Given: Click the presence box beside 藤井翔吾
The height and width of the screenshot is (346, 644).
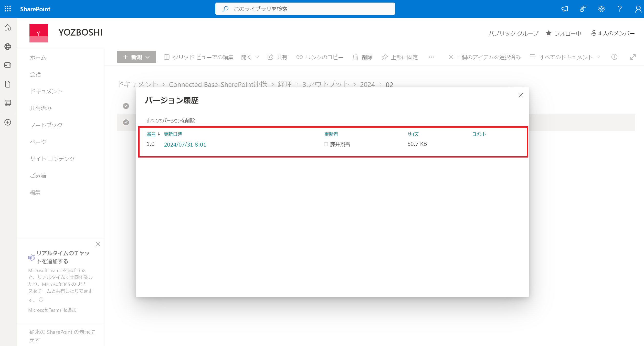Looking at the screenshot, I should [326, 144].
